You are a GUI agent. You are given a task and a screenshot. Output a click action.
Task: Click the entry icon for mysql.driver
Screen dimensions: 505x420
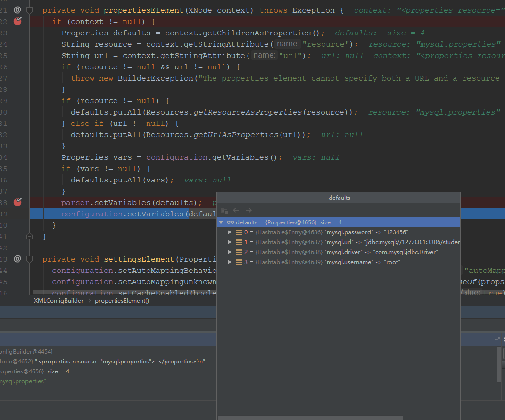tap(239, 252)
